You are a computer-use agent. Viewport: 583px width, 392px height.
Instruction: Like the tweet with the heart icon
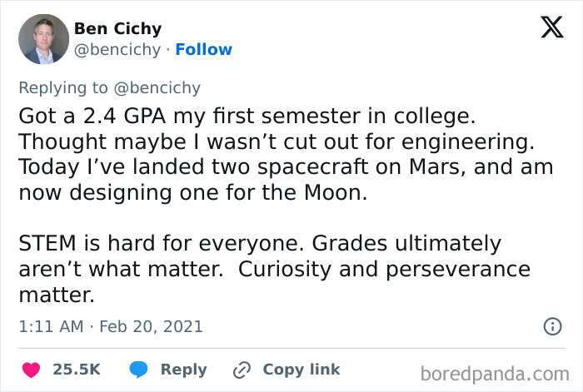(x=31, y=369)
